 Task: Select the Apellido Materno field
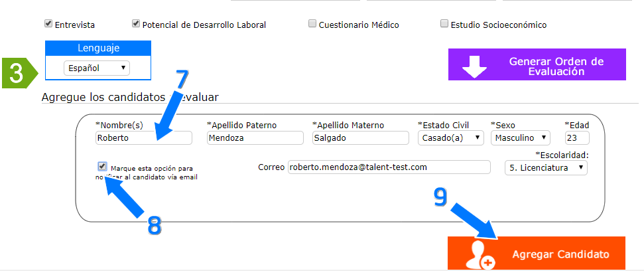(360, 138)
